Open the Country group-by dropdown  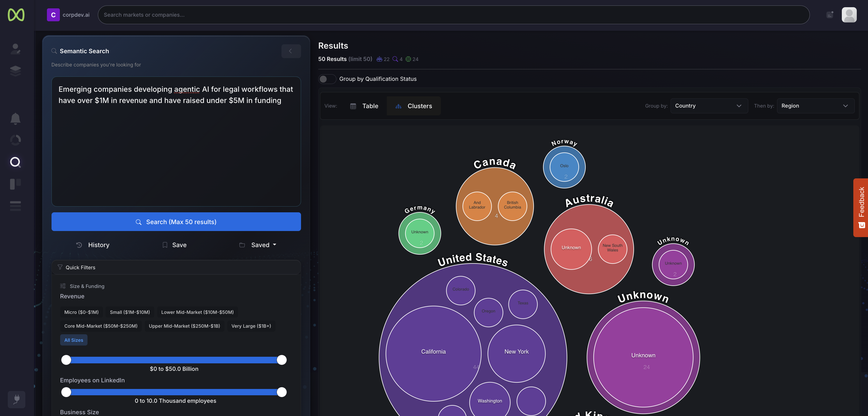[709, 105]
